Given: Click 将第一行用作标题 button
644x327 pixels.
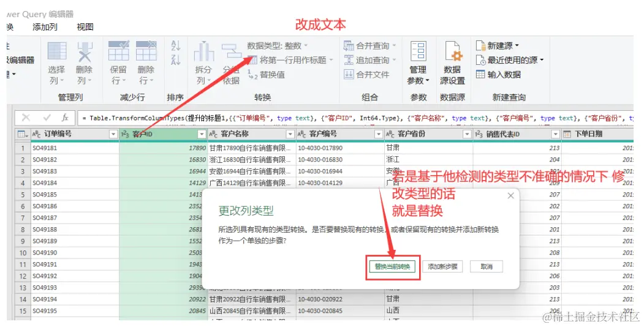Looking at the screenshot, I should coord(290,60).
